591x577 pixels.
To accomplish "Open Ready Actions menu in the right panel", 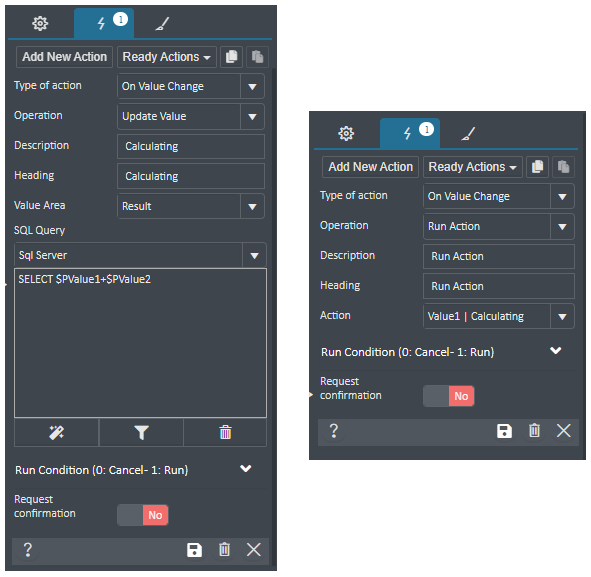I will (x=473, y=167).
